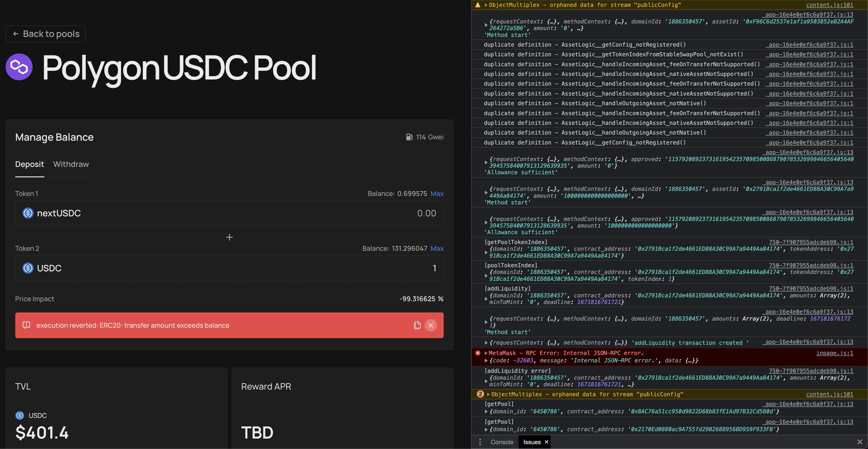Click the alert icon in error banner
The image size is (868, 449).
pos(26,325)
